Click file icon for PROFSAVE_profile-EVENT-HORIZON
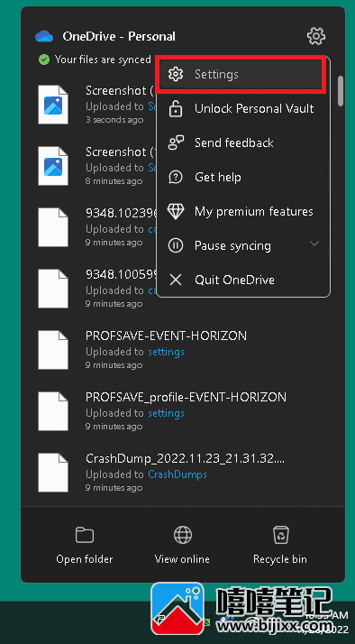Screen dimensions: 355x644 click(x=53, y=411)
